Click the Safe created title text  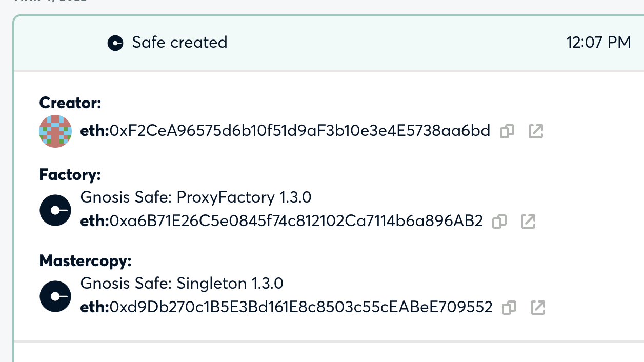pyautogui.click(x=180, y=43)
